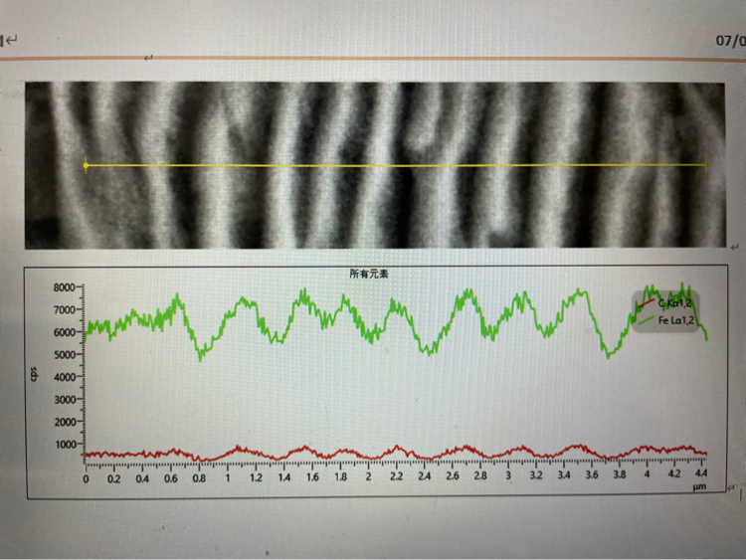Click the 1.6 x-axis tick label
Viewport: 746px width, 560px height.
click(312, 477)
